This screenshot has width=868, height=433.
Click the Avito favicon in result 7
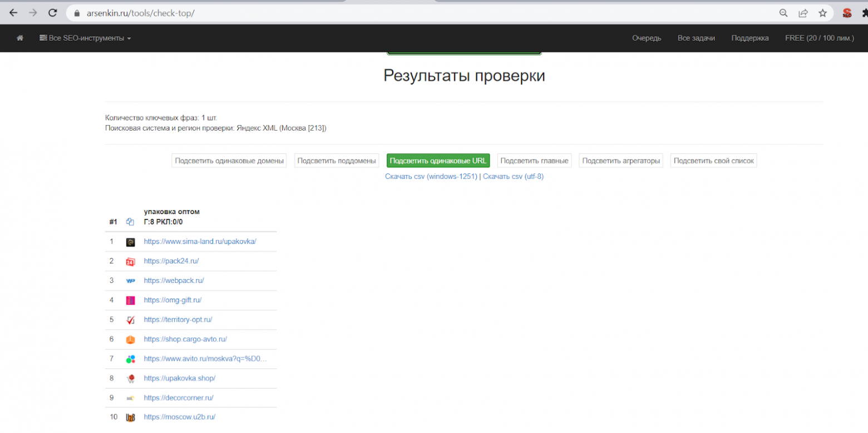(130, 359)
